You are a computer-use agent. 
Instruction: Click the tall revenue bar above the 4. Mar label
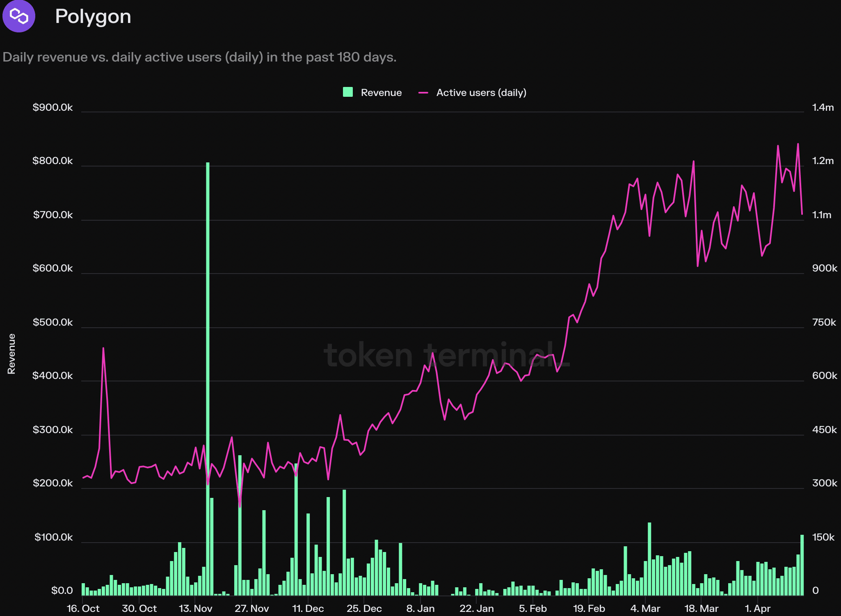click(x=649, y=559)
